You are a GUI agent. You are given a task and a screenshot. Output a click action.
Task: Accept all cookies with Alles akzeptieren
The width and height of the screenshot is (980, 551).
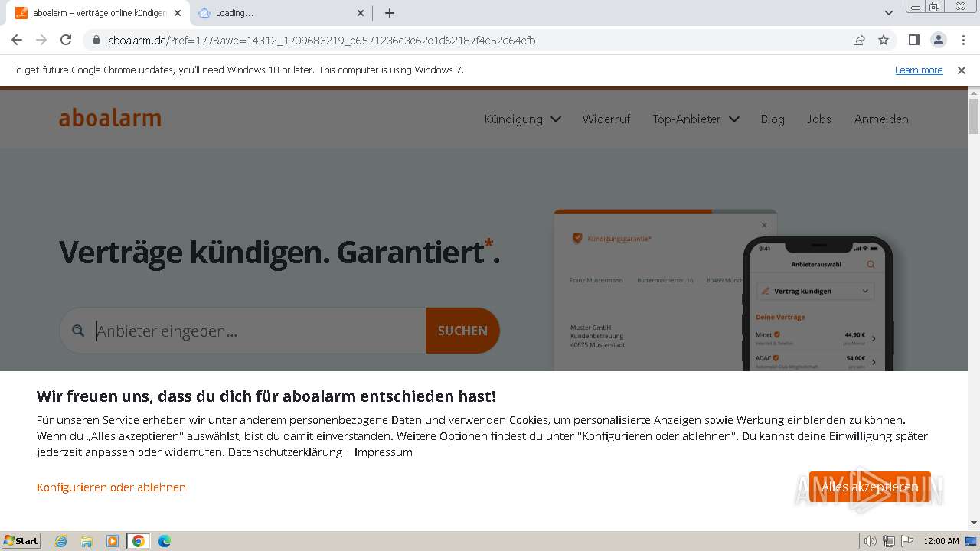870,487
